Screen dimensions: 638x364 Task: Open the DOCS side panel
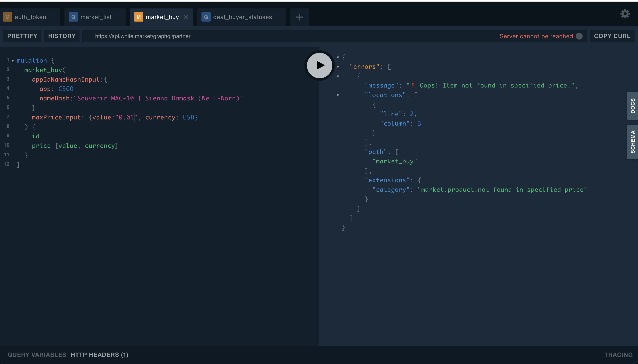pyautogui.click(x=633, y=106)
